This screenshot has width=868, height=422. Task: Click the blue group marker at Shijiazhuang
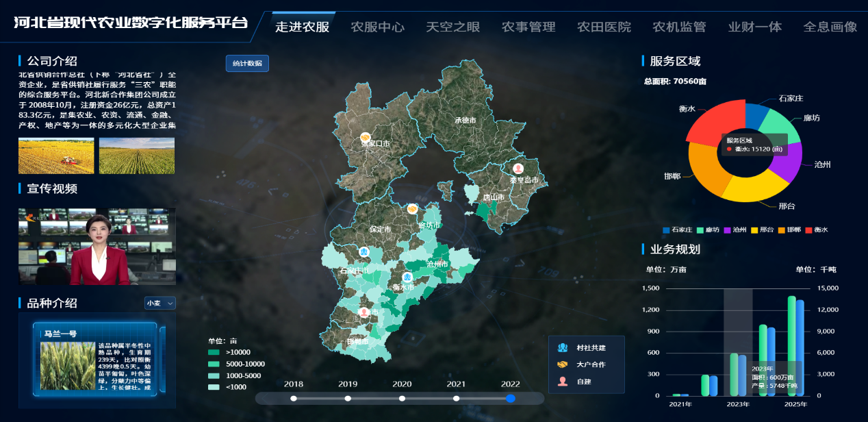tap(364, 253)
